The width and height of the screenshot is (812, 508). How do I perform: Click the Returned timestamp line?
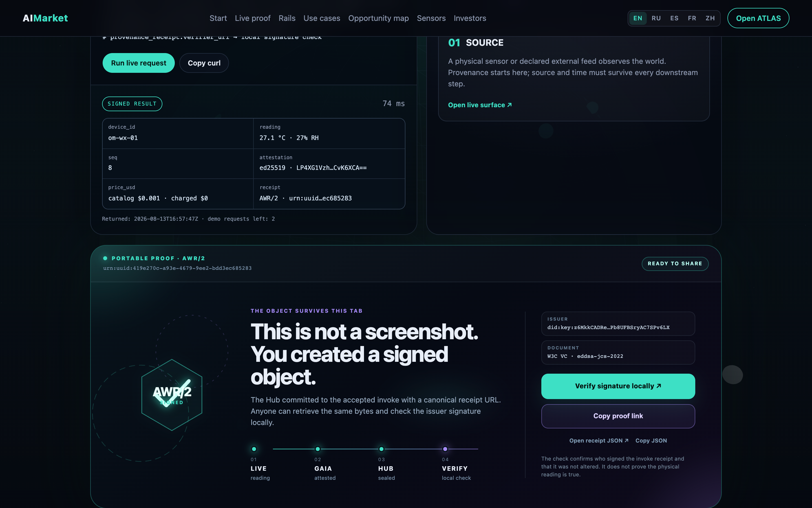tap(188, 219)
